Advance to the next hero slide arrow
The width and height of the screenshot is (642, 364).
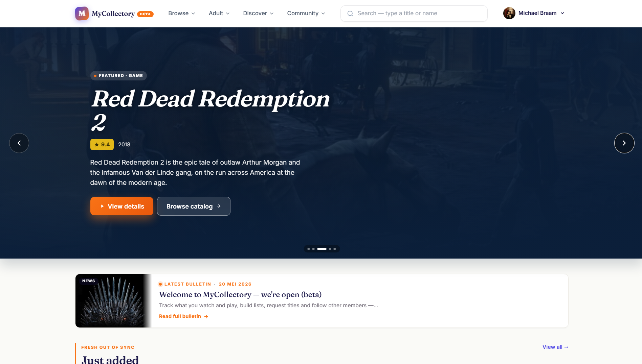624,143
